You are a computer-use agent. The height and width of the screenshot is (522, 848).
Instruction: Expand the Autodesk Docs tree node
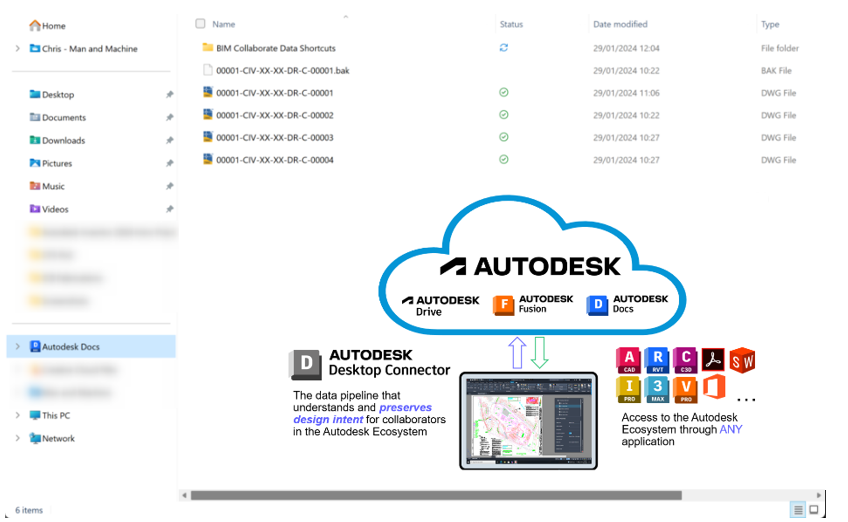coord(18,347)
